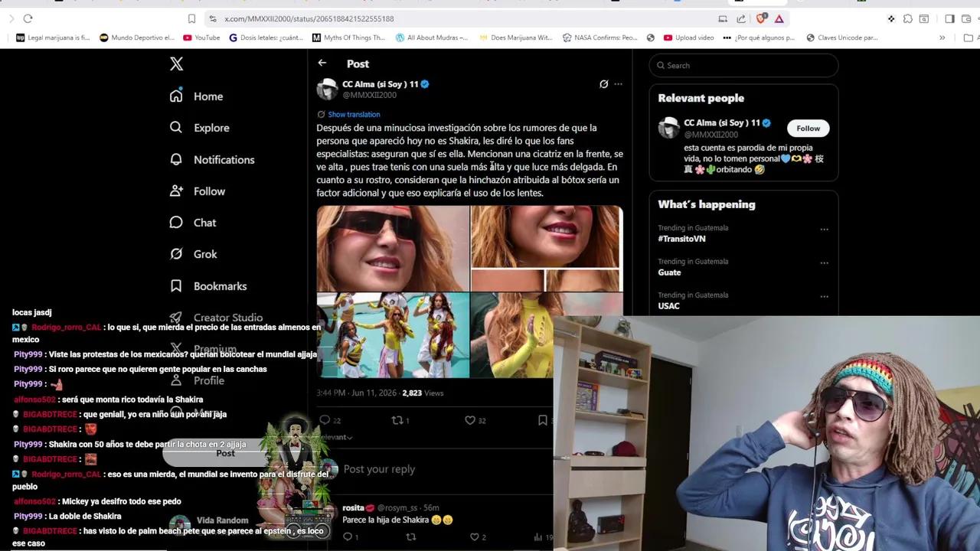The height and width of the screenshot is (551, 980).
Task: Open YouTube bookmark in bookmarks bar
Action: [x=201, y=37]
